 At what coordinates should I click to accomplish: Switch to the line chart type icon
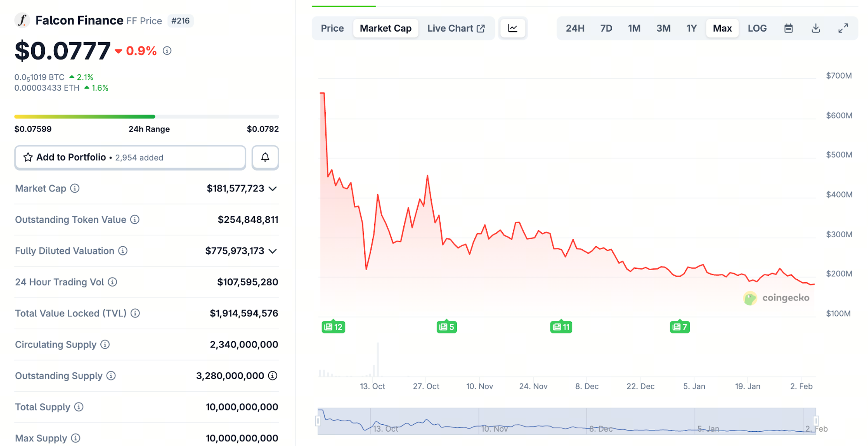tap(513, 28)
